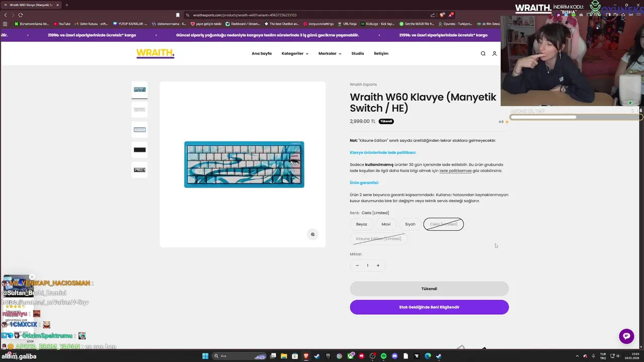Open Xbox app icon in taskbar
Image resolution: width=644 pixels, height=362 pixels.
350,356
